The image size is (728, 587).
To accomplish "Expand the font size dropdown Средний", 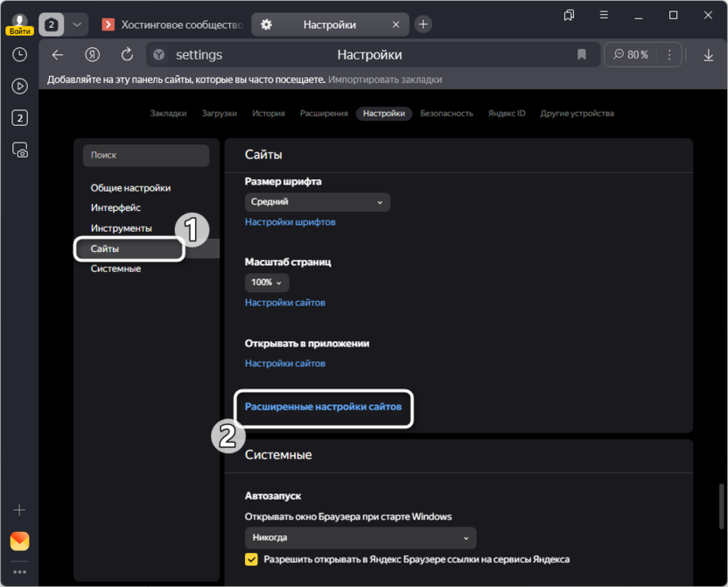I will click(x=317, y=202).
